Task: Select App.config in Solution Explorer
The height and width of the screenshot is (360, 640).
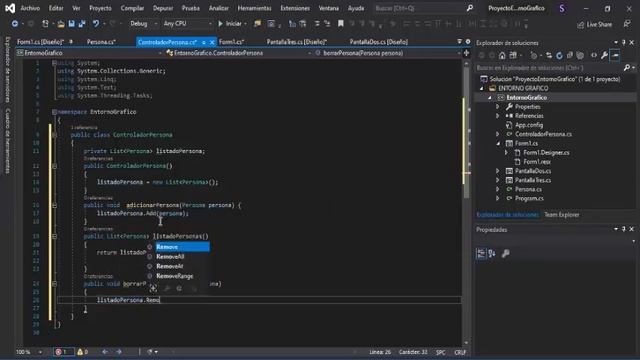Action: (529, 125)
